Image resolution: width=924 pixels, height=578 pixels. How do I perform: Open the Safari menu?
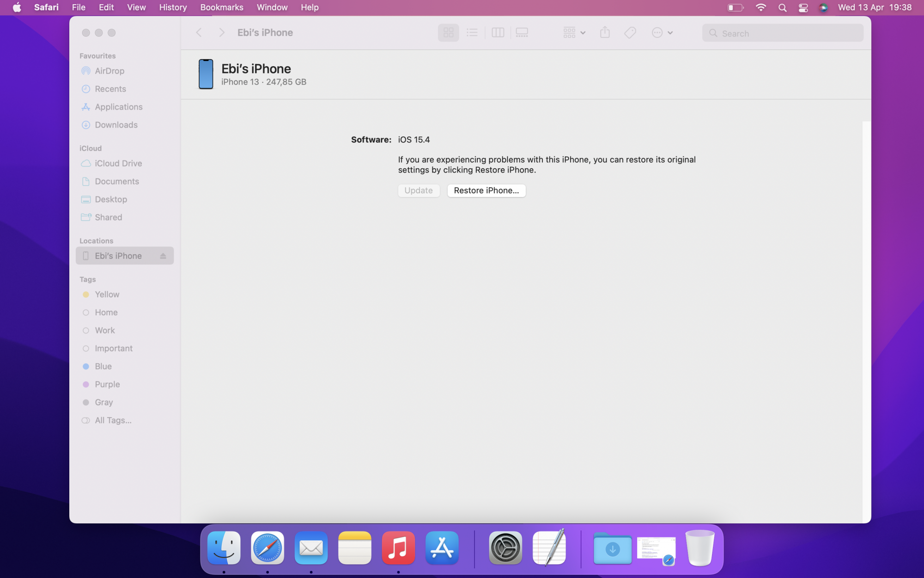(46, 7)
